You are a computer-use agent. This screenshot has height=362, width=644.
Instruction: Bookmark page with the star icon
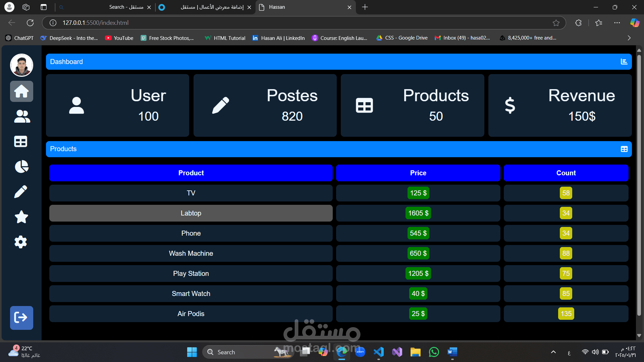pos(556,23)
